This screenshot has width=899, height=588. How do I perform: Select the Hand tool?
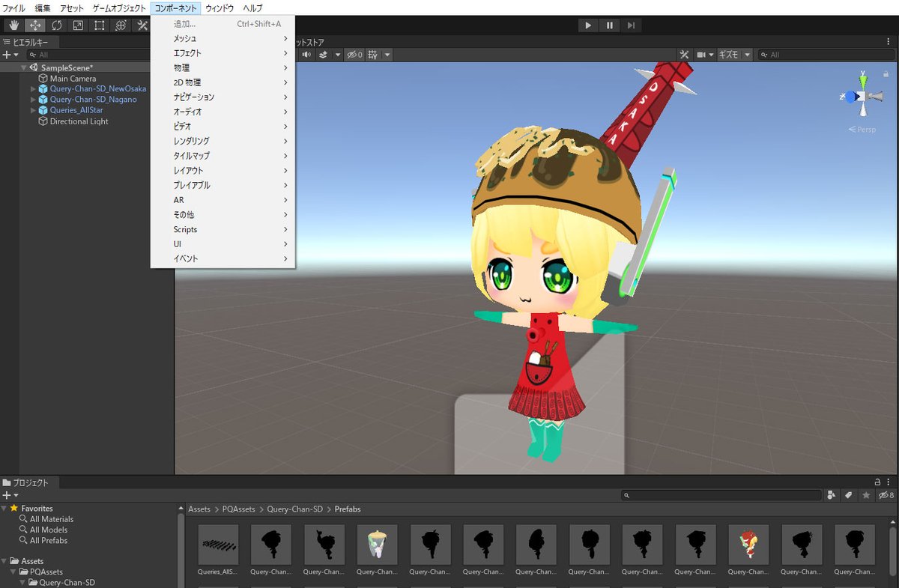(x=14, y=25)
